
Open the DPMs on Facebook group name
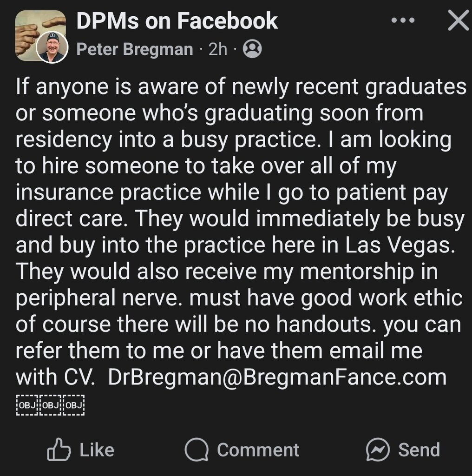(177, 21)
